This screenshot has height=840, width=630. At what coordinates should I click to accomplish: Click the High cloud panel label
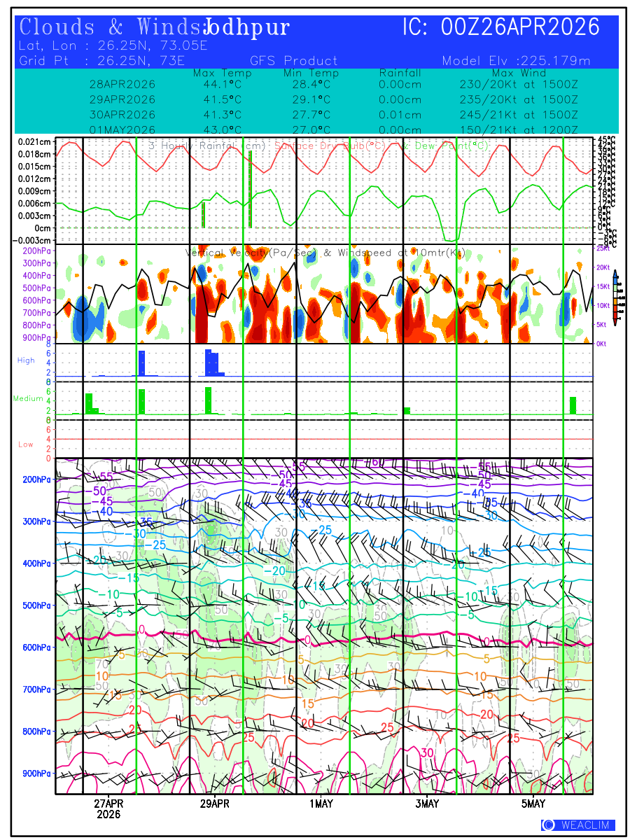26,360
